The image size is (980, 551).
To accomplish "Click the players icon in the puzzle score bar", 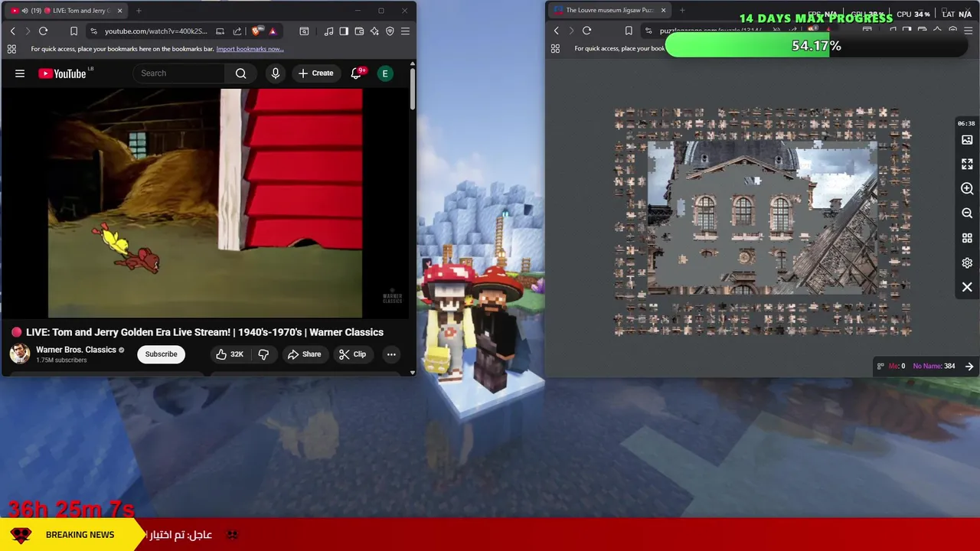I will pos(880,367).
